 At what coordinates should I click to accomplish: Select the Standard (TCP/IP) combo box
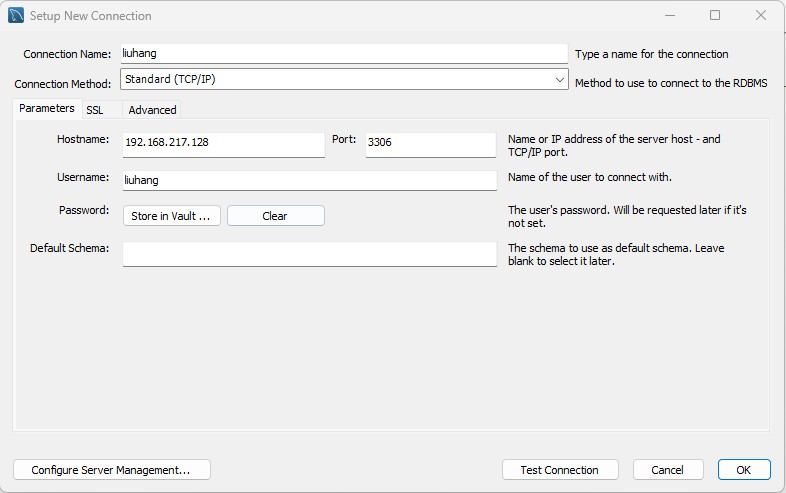point(344,79)
